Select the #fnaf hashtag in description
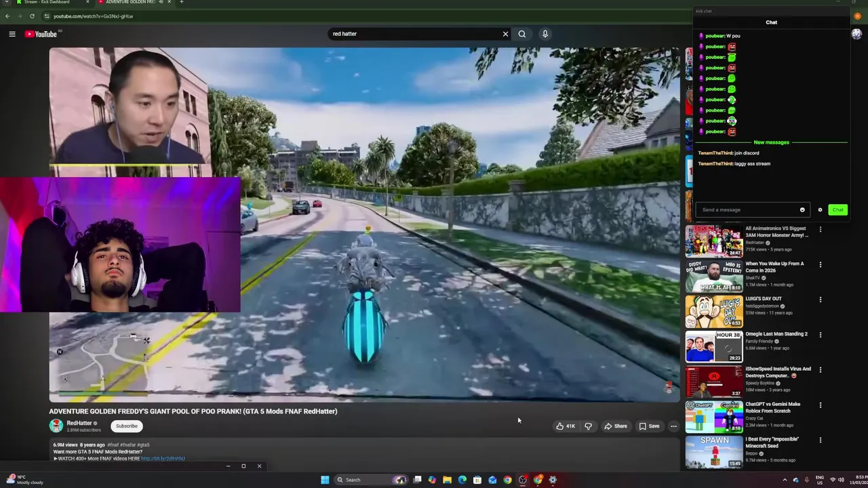 (x=113, y=445)
